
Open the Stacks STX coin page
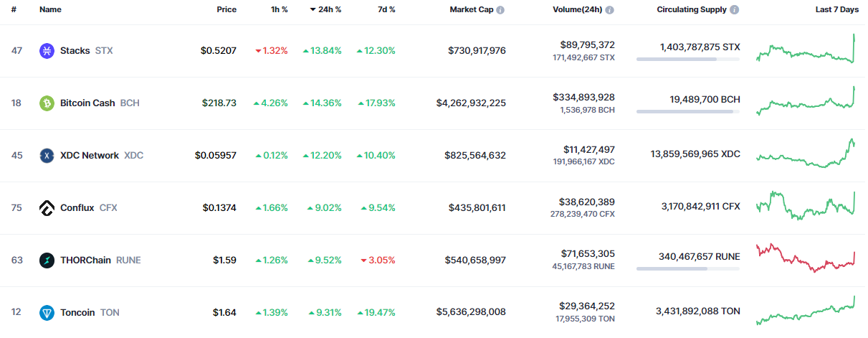[x=86, y=51]
